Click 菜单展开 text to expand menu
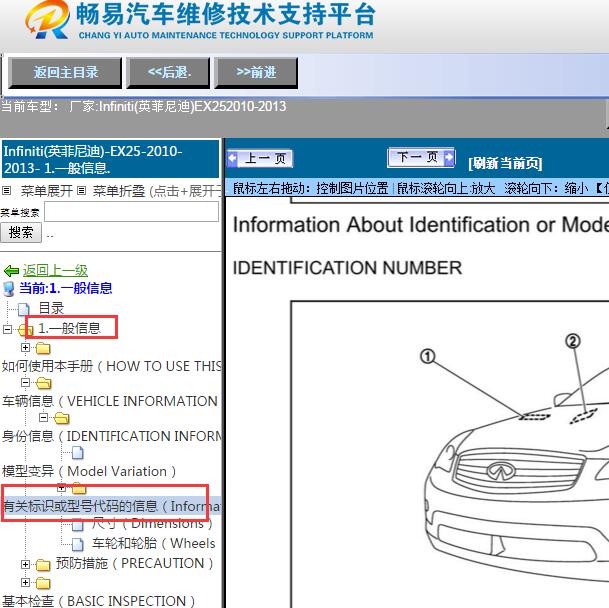The width and height of the screenshot is (609, 608). [47, 191]
